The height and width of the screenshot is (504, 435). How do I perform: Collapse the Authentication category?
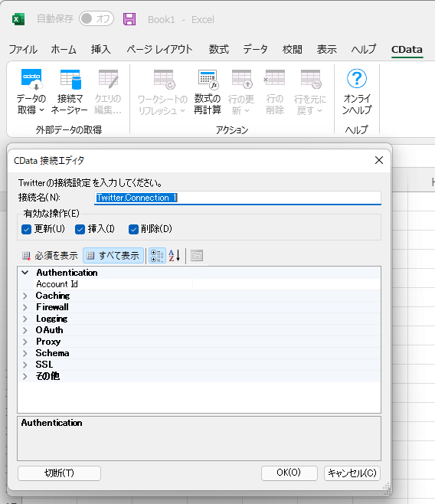point(25,273)
